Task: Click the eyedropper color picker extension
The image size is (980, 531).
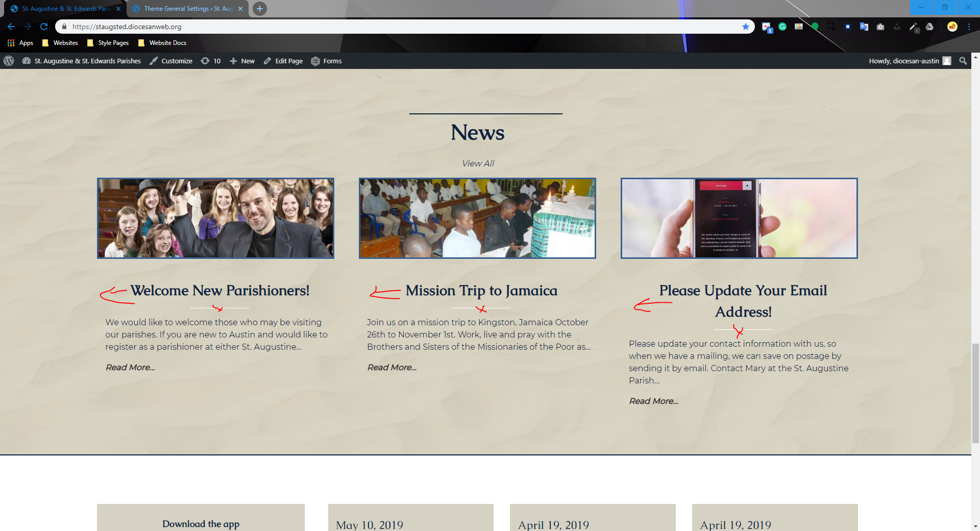Action: click(x=914, y=27)
